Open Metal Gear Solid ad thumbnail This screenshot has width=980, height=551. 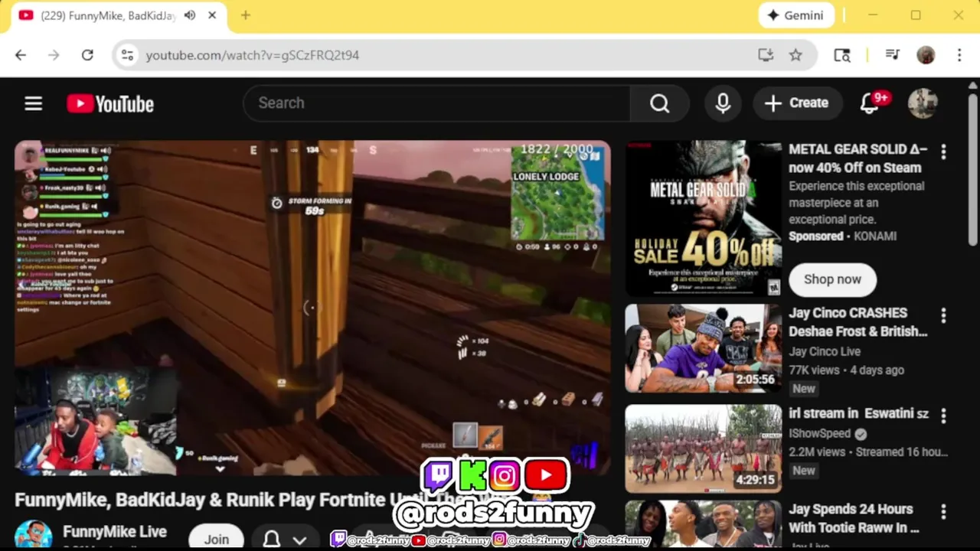[x=704, y=218]
